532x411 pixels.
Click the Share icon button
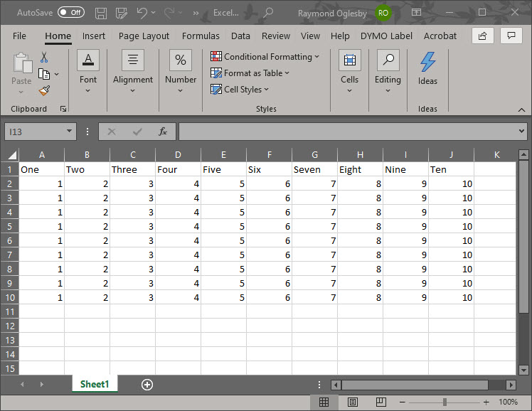point(482,36)
